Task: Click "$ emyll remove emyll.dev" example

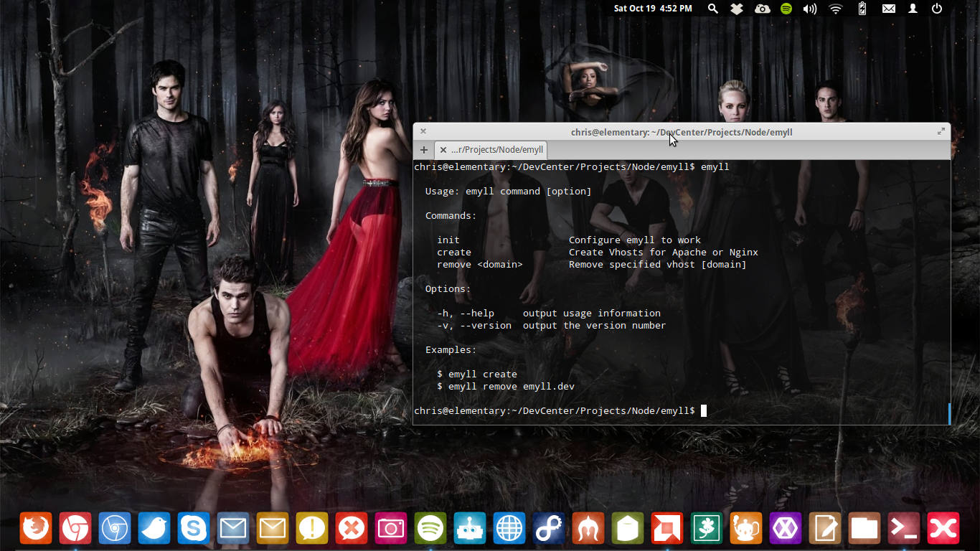Action: [x=506, y=387]
